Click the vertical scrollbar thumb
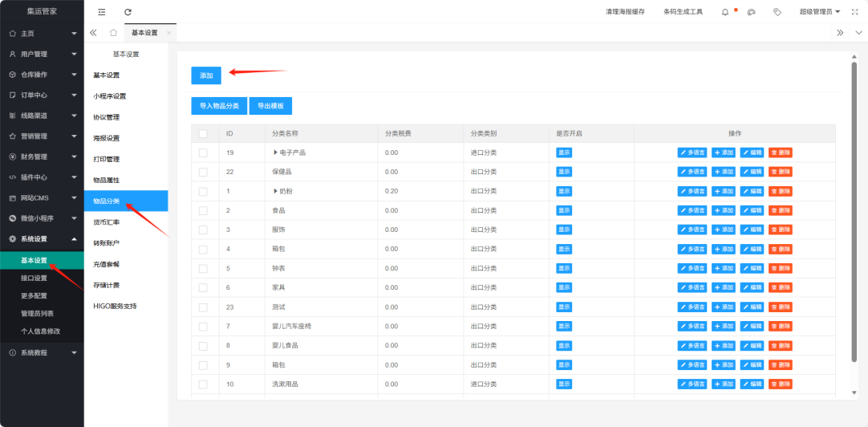This screenshot has height=427, width=868. pos(854,210)
